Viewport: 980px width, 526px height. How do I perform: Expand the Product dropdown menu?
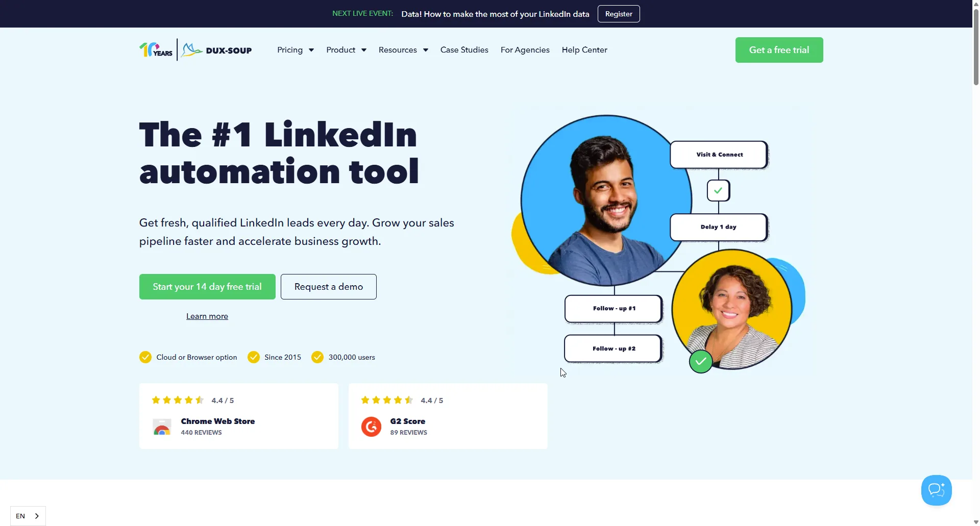click(346, 50)
